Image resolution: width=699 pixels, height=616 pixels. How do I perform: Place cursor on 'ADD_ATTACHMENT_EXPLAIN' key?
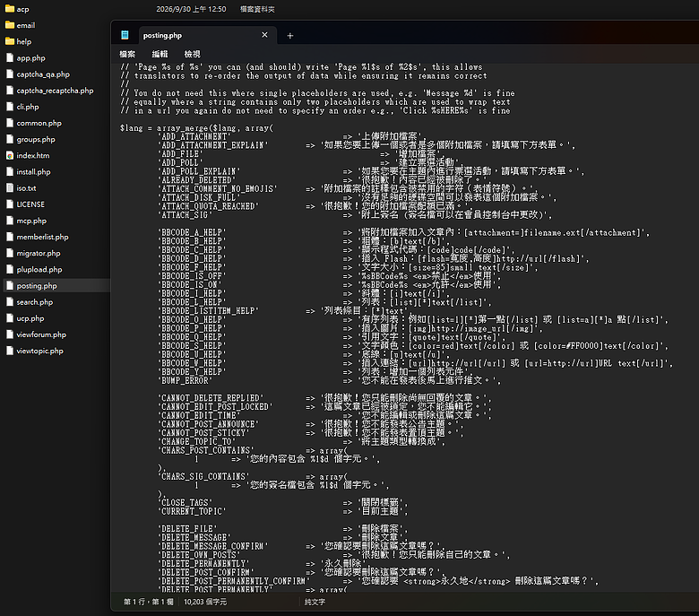click(212, 145)
